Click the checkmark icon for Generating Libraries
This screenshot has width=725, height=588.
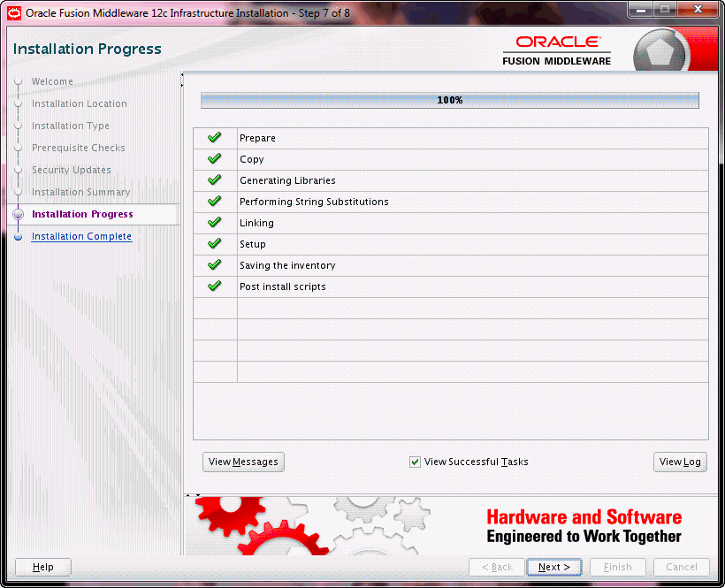215,179
